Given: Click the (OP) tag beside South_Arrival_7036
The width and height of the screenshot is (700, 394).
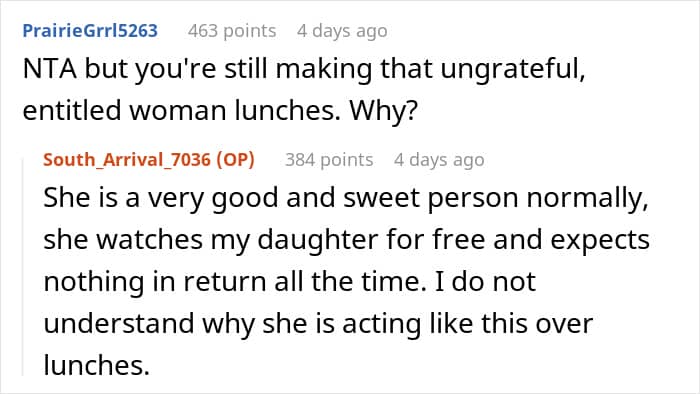Looking at the screenshot, I should coord(235,160).
